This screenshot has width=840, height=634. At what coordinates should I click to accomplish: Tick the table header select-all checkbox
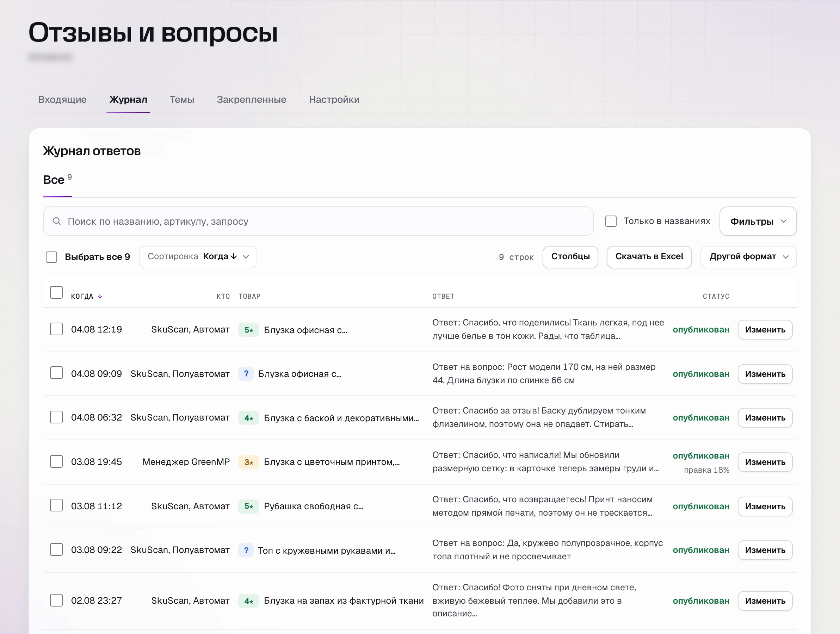pos(56,292)
